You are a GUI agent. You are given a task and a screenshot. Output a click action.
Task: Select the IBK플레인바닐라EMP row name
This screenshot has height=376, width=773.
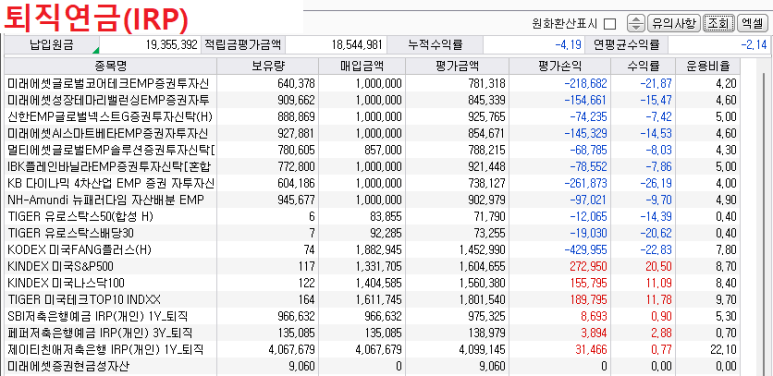pyautogui.click(x=110, y=167)
